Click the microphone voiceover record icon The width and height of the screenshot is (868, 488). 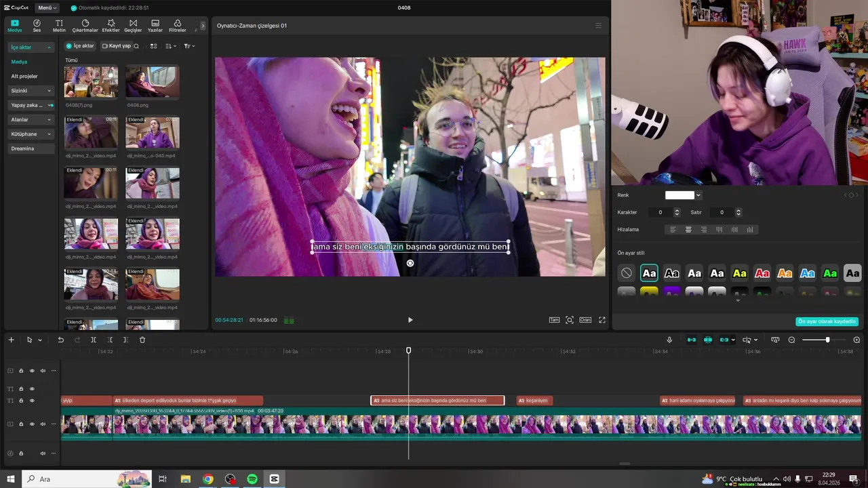point(669,340)
